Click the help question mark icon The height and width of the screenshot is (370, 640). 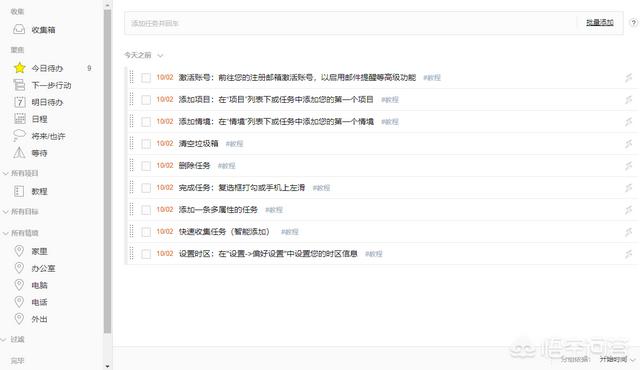coord(633,23)
